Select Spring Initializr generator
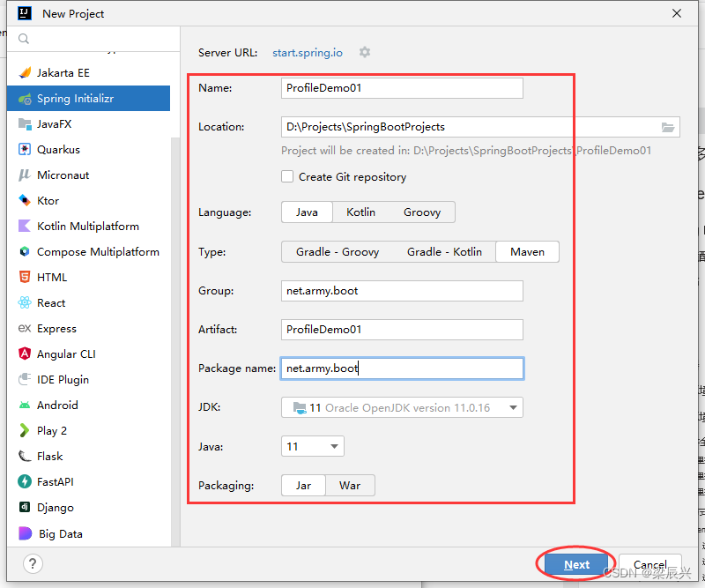This screenshot has height=588, width=705. pyautogui.click(x=89, y=99)
